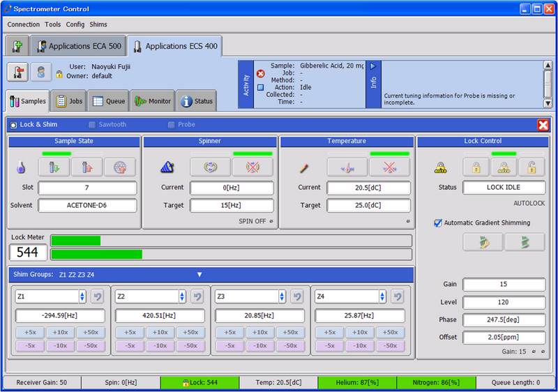558x392 pixels.
Task: Open the Jobs tab
Action: coord(69,101)
